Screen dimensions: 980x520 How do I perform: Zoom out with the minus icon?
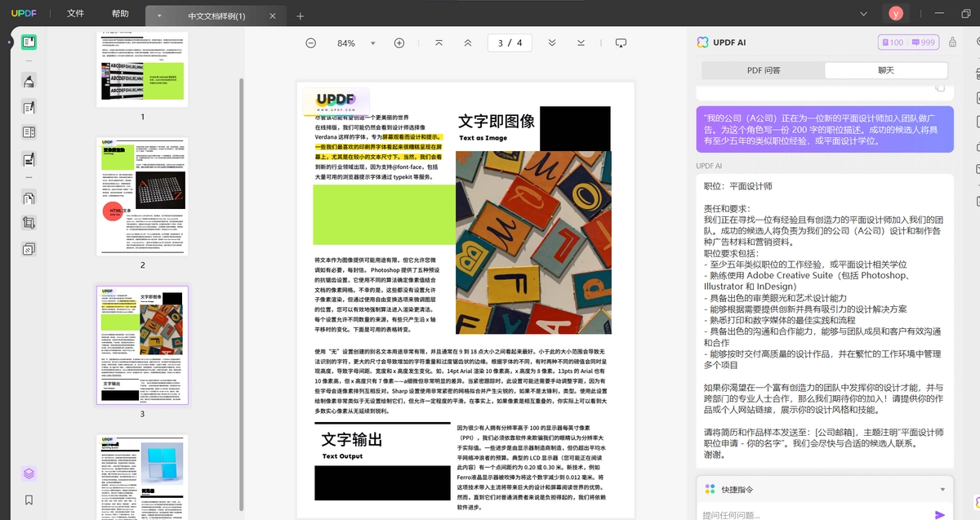coord(310,43)
